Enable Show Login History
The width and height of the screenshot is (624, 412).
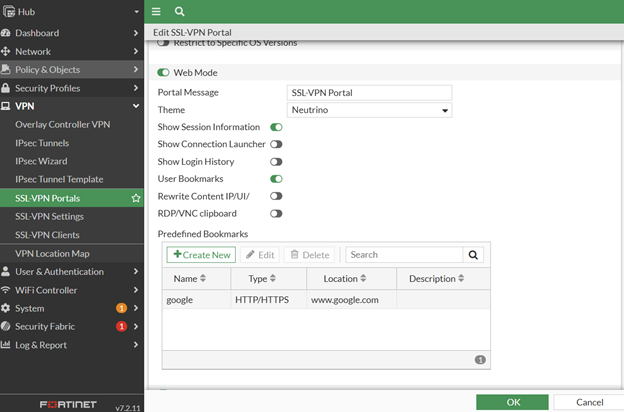pos(276,162)
